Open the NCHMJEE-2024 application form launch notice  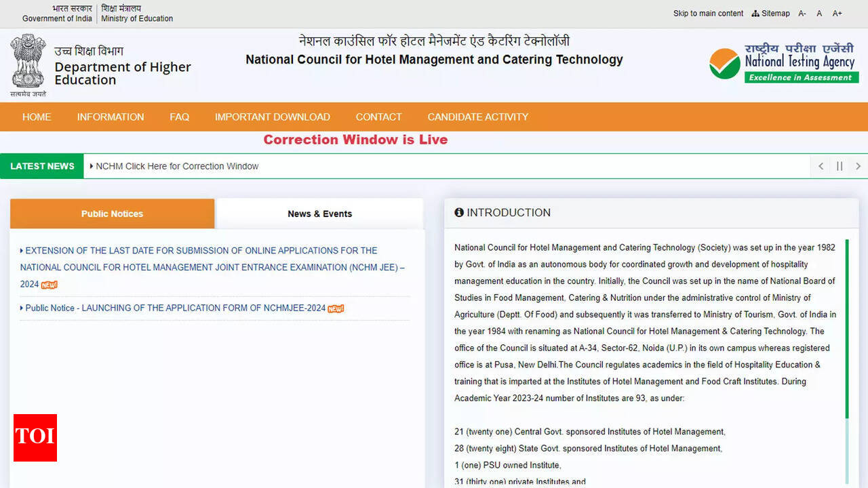point(175,308)
